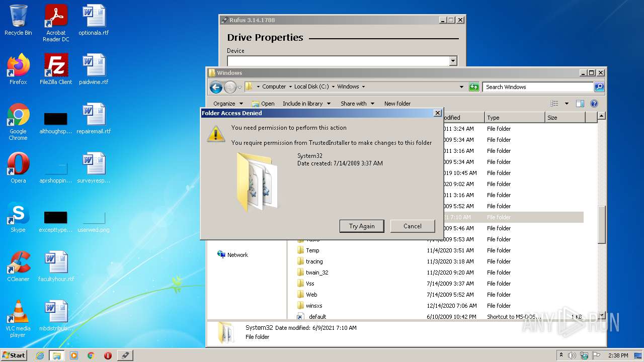Sort by the Size column header
Screen dimensions: 644x362
tap(566, 118)
